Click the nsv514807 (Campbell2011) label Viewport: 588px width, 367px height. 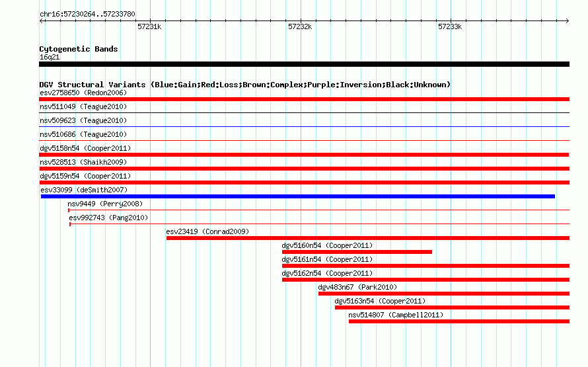(x=396, y=315)
